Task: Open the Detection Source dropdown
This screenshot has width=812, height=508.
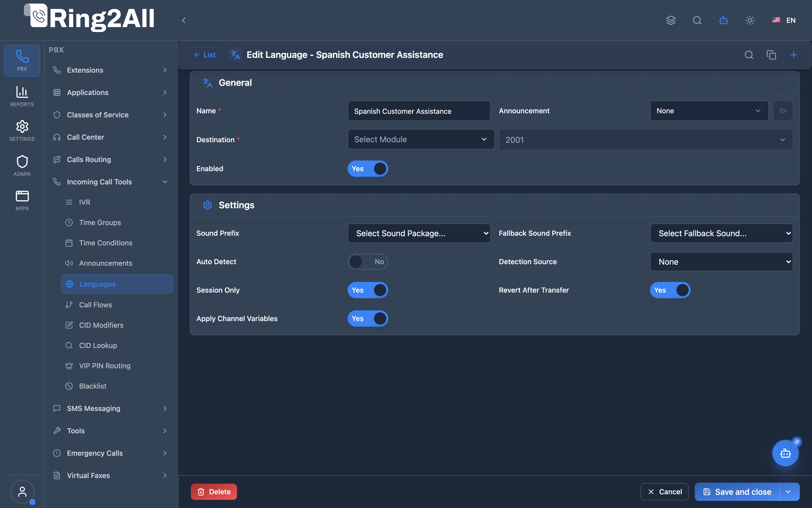Action: pyautogui.click(x=721, y=262)
